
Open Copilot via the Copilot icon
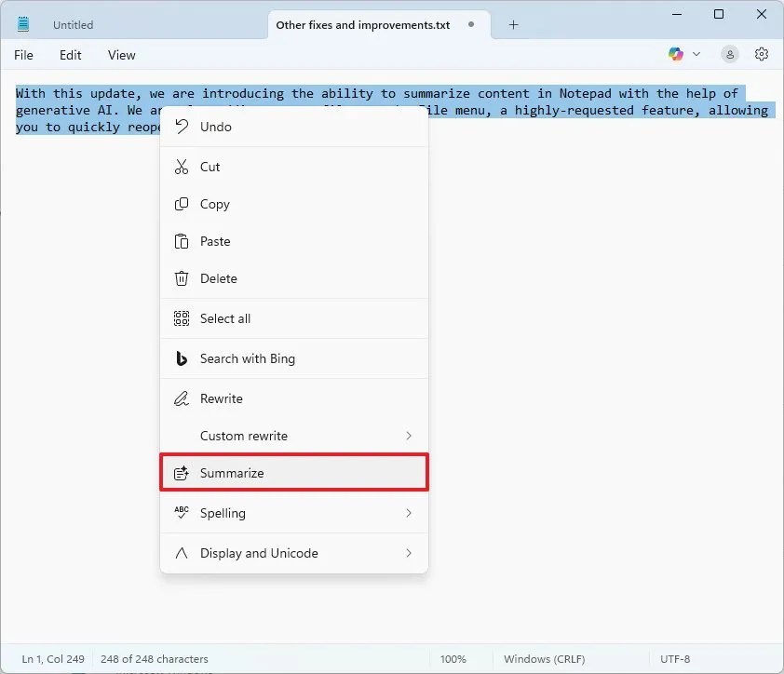(675, 54)
